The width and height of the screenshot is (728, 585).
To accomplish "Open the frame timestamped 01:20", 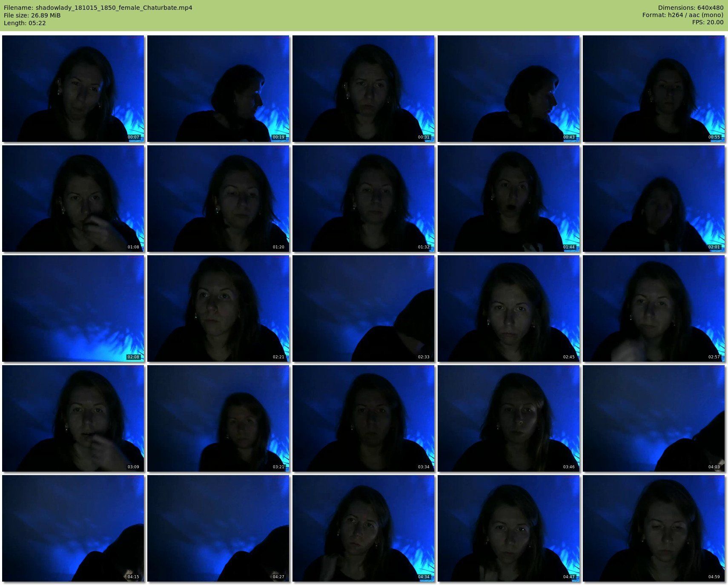I will tap(218, 199).
